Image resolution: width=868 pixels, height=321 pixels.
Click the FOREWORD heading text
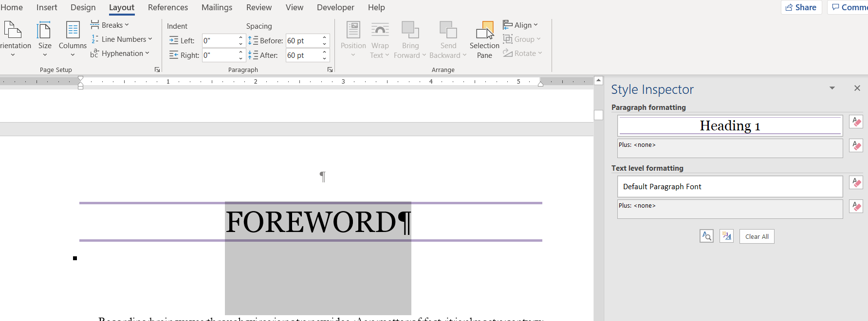[x=312, y=222]
